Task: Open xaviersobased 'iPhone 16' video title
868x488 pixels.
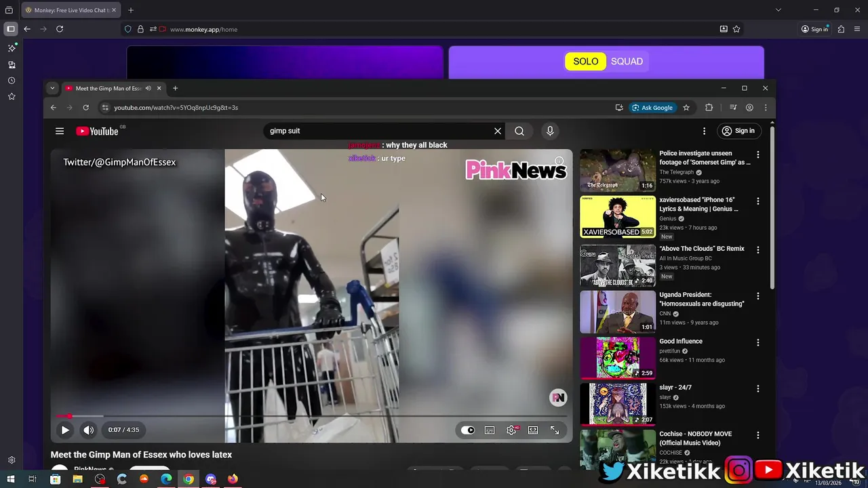Action: [x=698, y=205]
